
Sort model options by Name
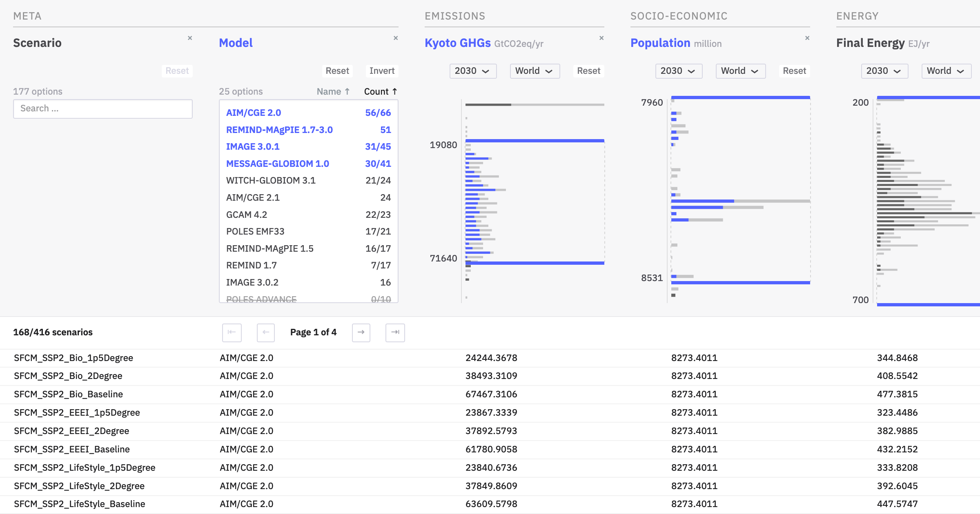pos(333,91)
